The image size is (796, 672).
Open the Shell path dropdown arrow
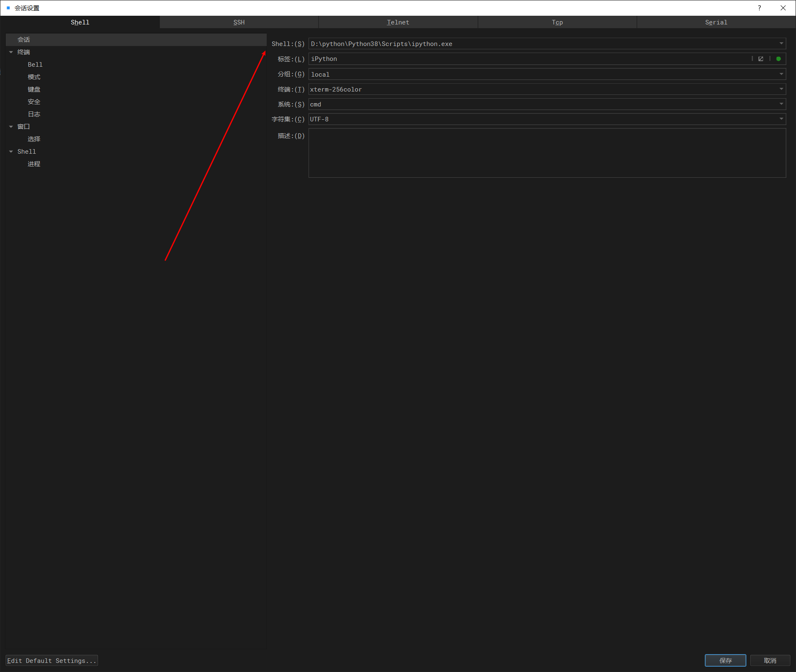781,44
